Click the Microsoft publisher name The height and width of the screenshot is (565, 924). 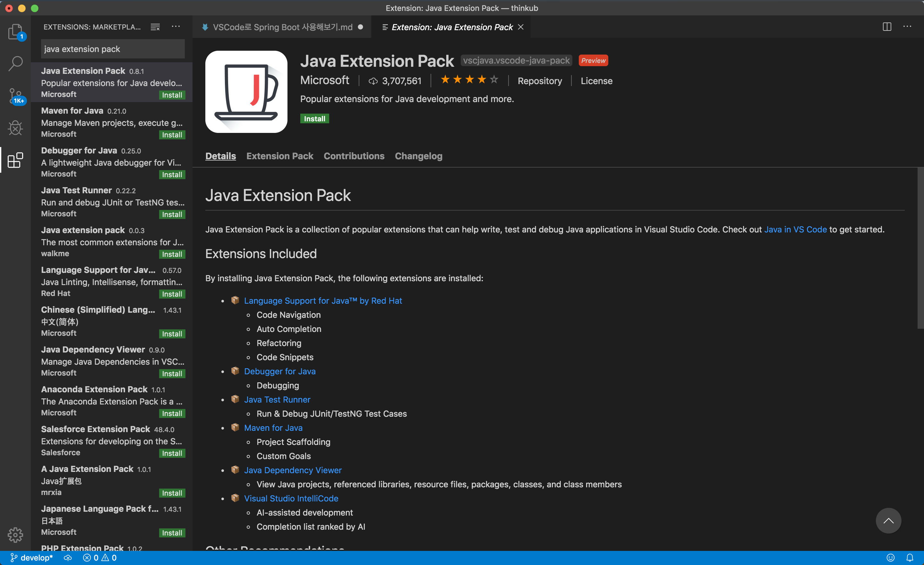click(325, 80)
